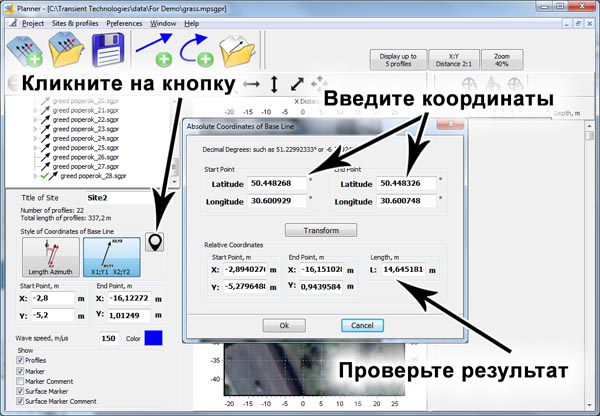Image resolution: width=600 pixels, height=416 pixels.
Task: Select Length Azimuth coordinate style
Action: (48, 258)
